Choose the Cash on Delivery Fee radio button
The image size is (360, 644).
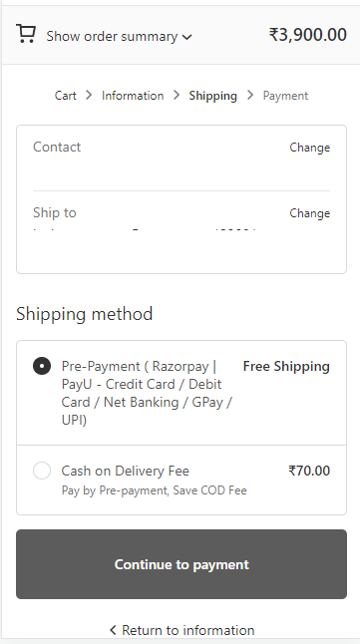click(42, 471)
